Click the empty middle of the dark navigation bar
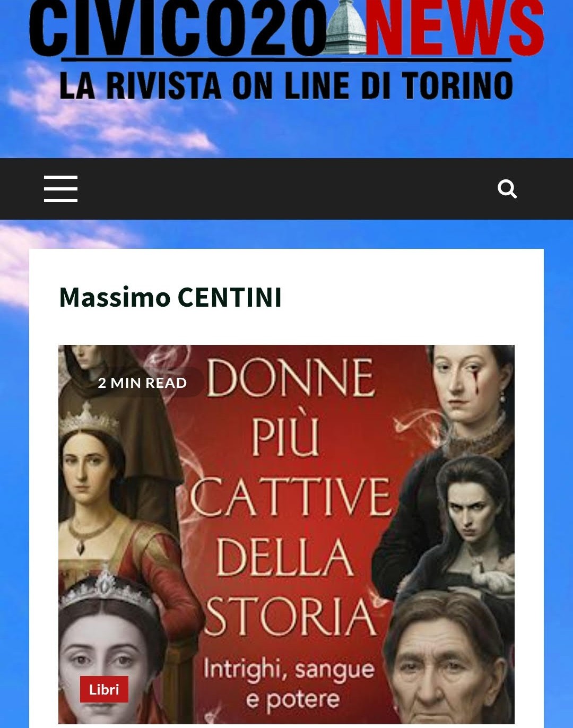Screen dimensions: 573x728 point(286,189)
